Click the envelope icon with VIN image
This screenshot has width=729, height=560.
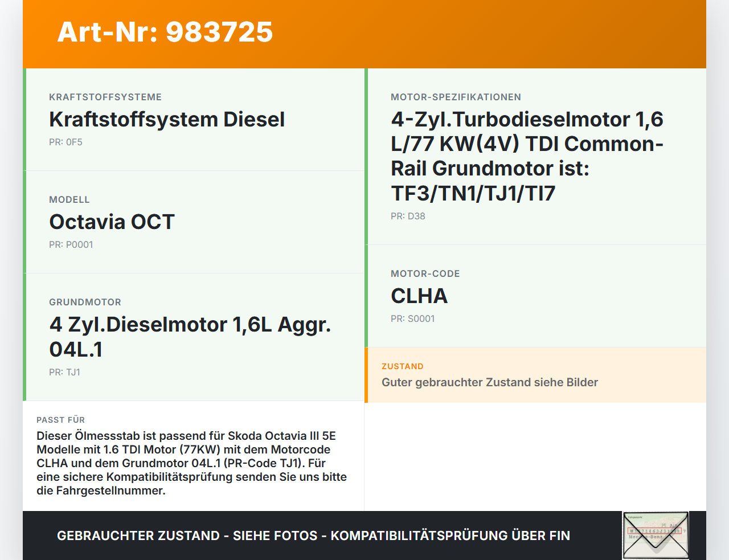(656, 536)
